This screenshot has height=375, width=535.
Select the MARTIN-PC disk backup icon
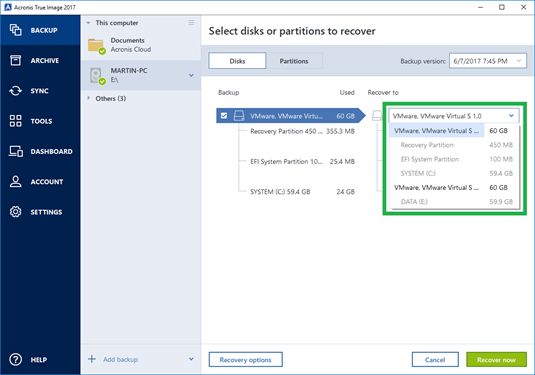coord(97,76)
